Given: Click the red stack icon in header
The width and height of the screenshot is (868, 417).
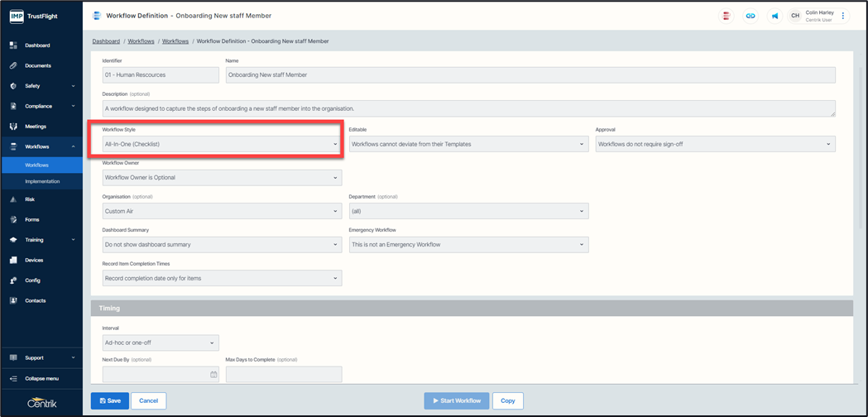Looking at the screenshot, I should [x=727, y=16].
